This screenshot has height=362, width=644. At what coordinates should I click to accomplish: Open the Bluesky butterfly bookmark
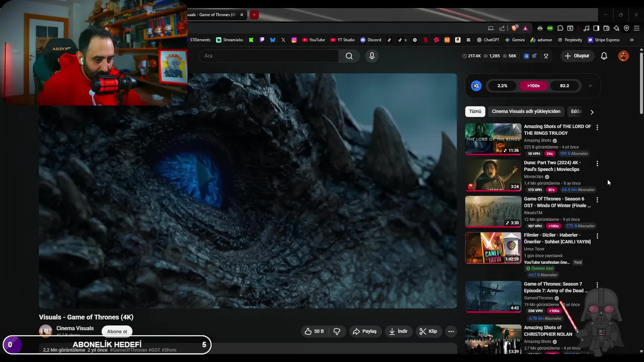pyautogui.click(x=273, y=40)
